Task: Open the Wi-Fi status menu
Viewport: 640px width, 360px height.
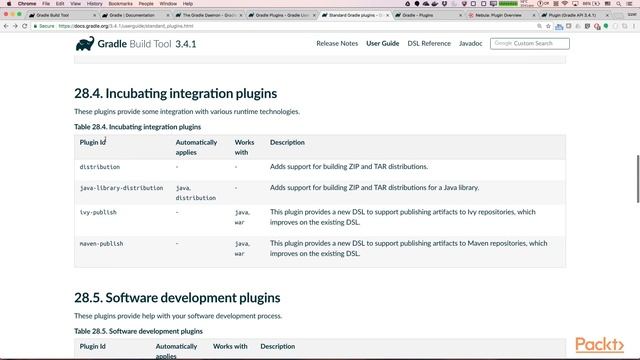Action: tap(565, 4)
